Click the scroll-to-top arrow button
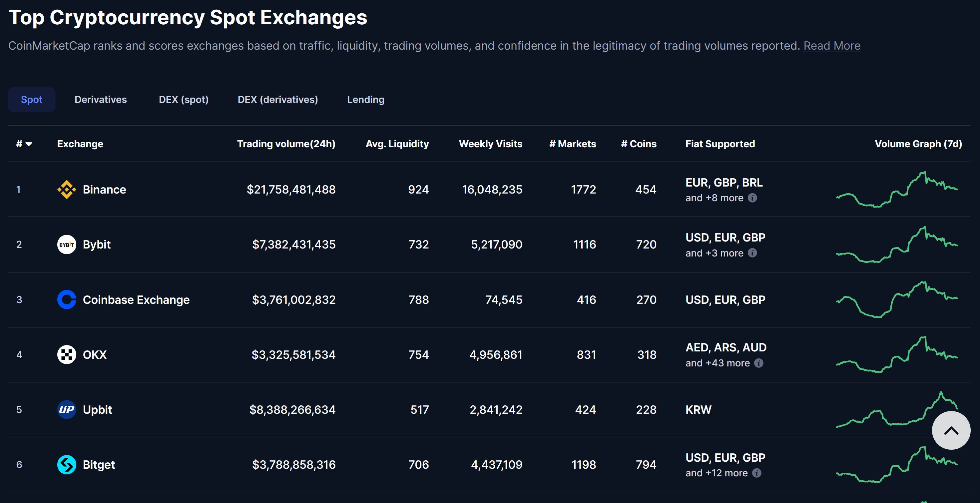Image resolution: width=980 pixels, height=503 pixels. click(x=951, y=430)
